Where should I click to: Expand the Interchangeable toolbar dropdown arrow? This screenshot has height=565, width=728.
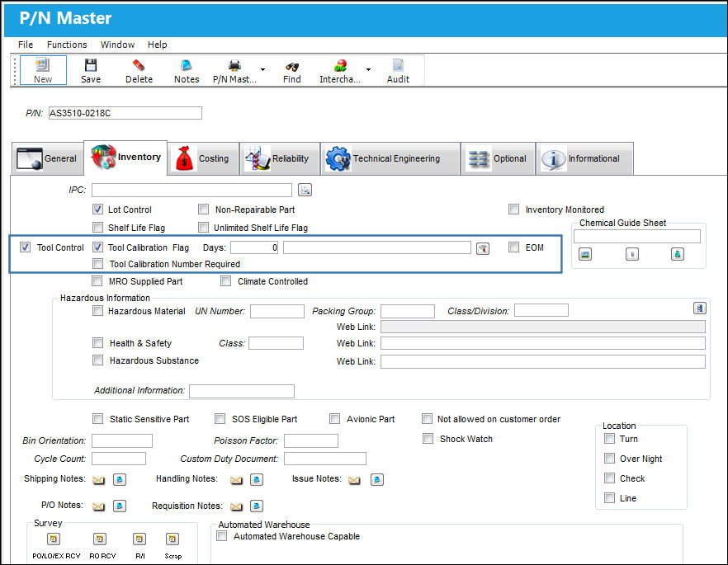coord(368,69)
